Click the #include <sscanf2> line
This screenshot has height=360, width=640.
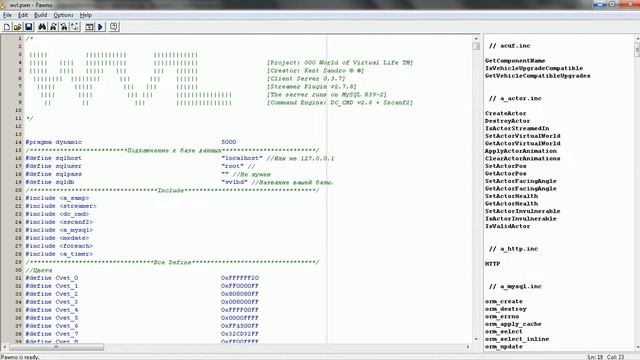click(x=59, y=222)
